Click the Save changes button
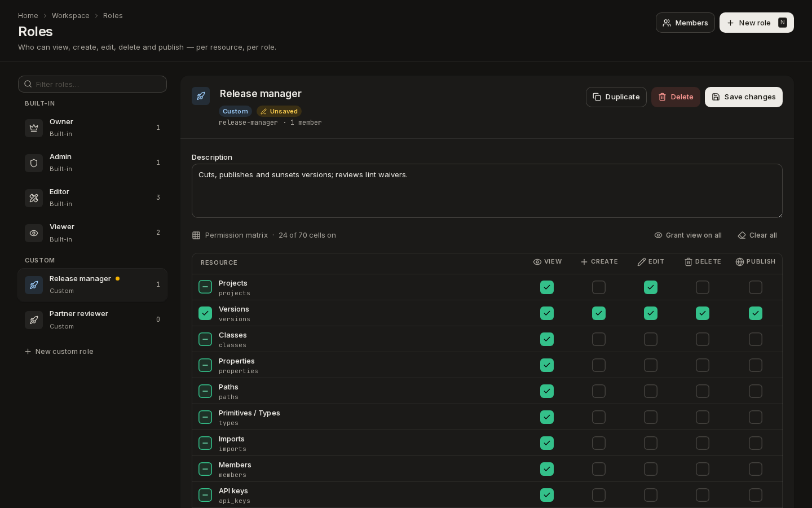 coord(743,97)
